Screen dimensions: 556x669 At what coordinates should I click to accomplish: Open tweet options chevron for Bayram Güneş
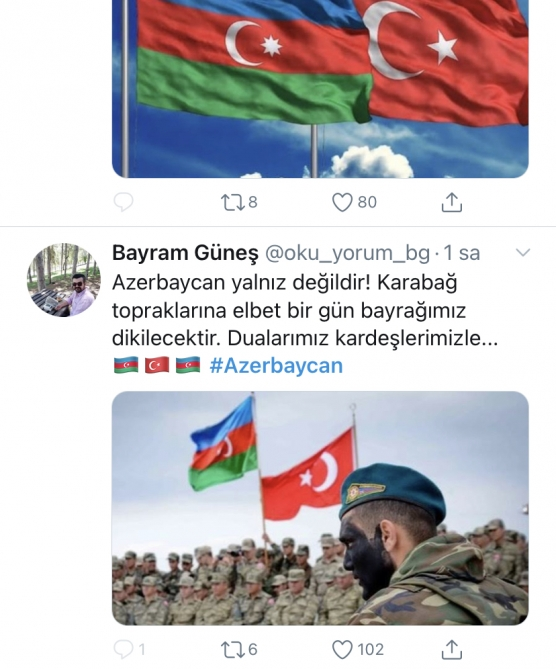click(523, 253)
